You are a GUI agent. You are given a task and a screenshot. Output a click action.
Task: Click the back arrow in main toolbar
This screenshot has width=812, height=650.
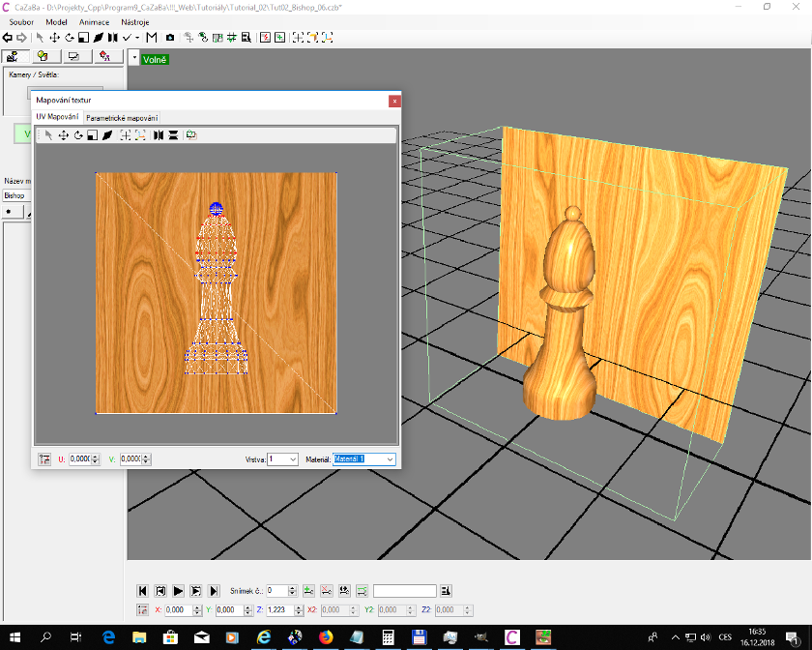coord(8,37)
